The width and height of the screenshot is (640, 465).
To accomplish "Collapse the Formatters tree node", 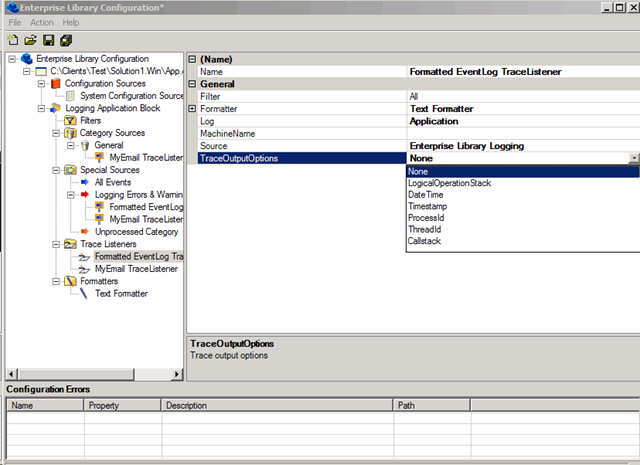I will (x=56, y=281).
